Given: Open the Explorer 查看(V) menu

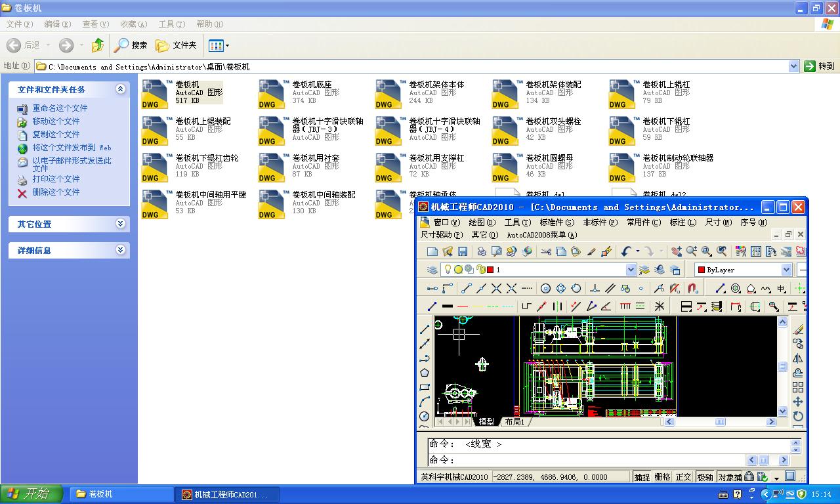Looking at the screenshot, I should coord(96,24).
